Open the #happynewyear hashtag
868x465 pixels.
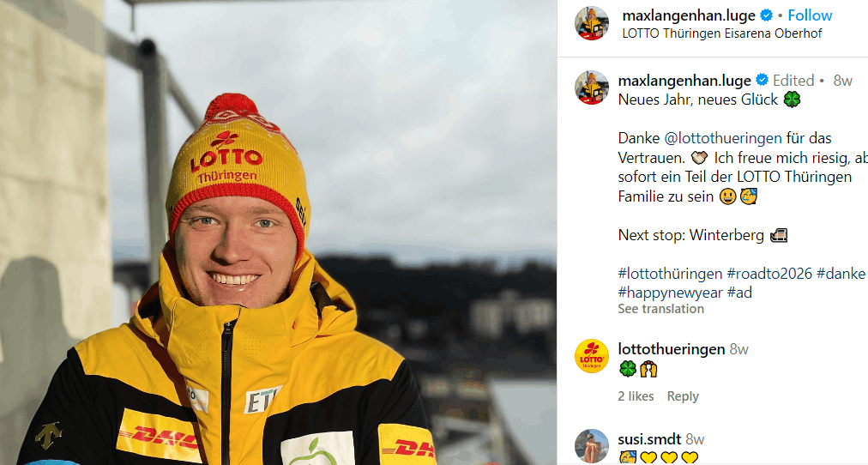(x=671, y=293)
